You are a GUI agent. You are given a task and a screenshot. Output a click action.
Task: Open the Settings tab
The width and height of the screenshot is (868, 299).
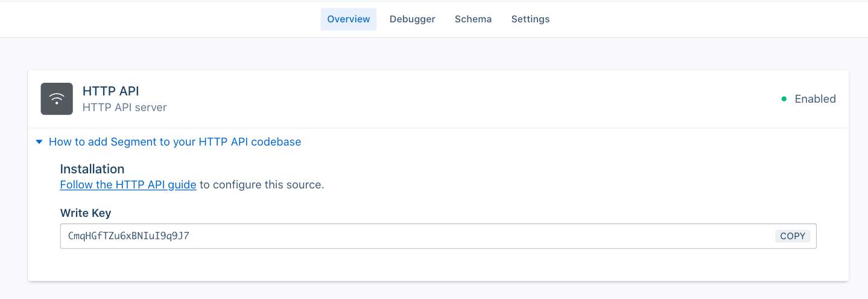coord(530,19)
